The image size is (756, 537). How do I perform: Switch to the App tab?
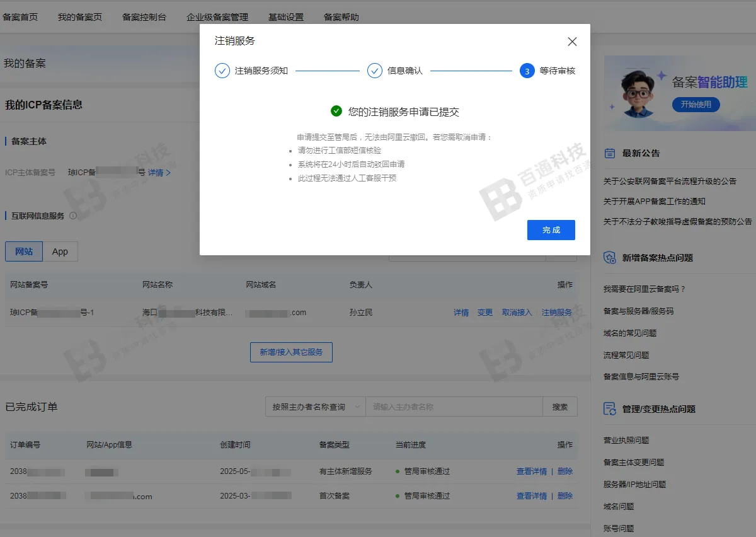(60, 251)
